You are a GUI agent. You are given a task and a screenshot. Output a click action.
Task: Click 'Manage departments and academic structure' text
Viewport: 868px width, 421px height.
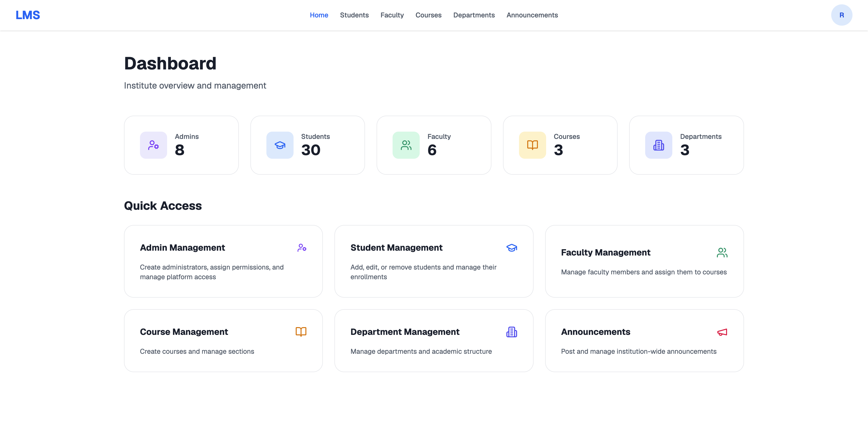tap(421, 351)
